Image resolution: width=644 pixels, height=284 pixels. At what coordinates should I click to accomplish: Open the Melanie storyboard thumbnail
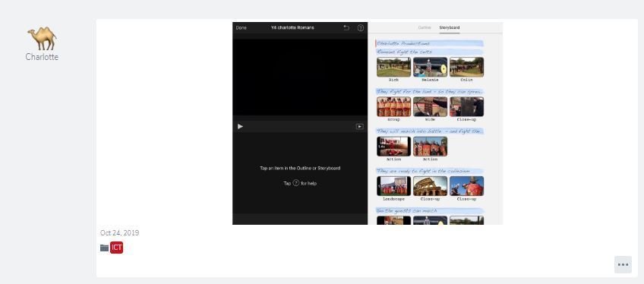tap(430, 67)
